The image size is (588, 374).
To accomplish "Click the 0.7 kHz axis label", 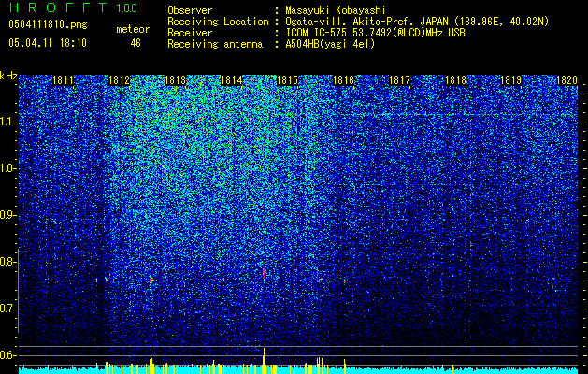I will [8, 309].
